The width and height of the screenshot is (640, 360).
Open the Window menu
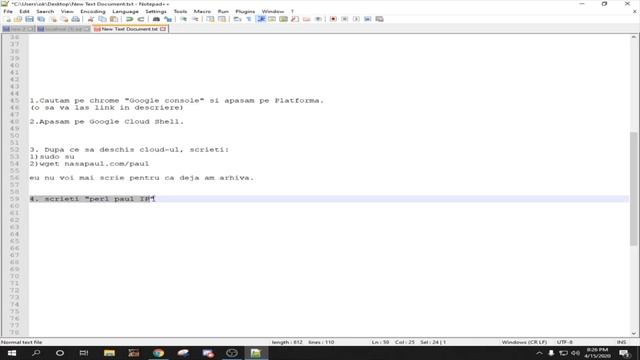272,11
